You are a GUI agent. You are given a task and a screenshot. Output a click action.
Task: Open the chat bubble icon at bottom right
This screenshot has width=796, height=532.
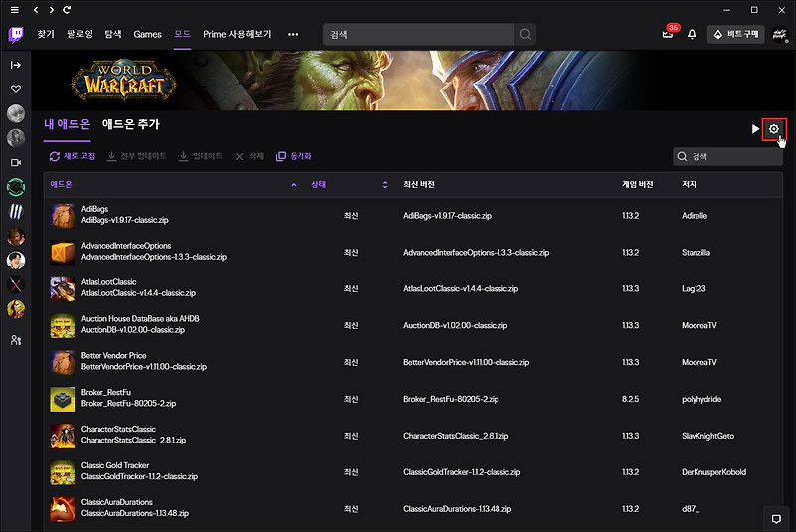[x=776, y=519]
